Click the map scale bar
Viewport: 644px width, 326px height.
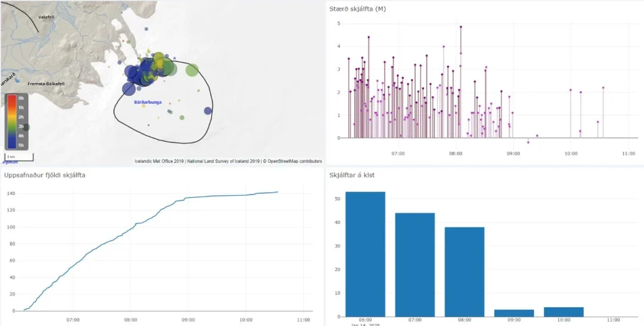pos(19,157)
